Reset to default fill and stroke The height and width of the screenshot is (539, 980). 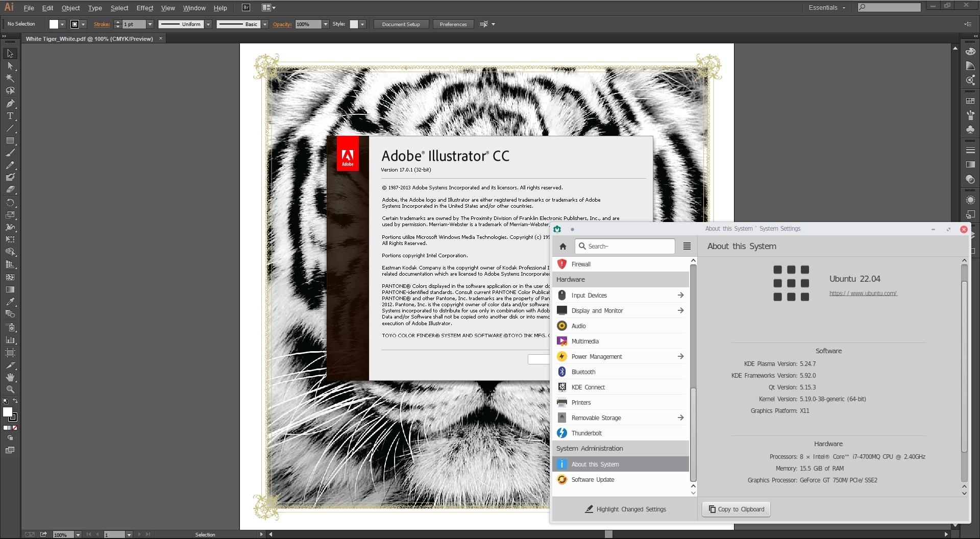pos(6,401)
